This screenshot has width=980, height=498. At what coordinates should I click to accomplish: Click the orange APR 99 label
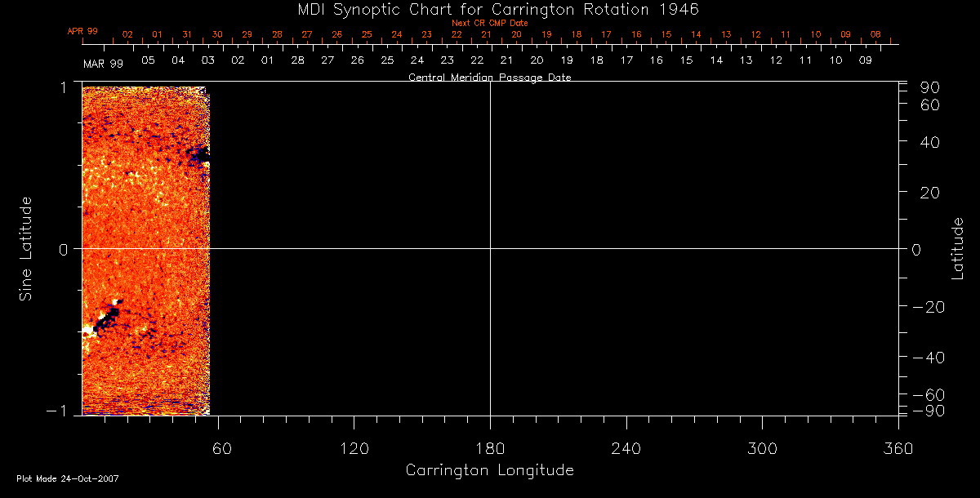point(82,31)
